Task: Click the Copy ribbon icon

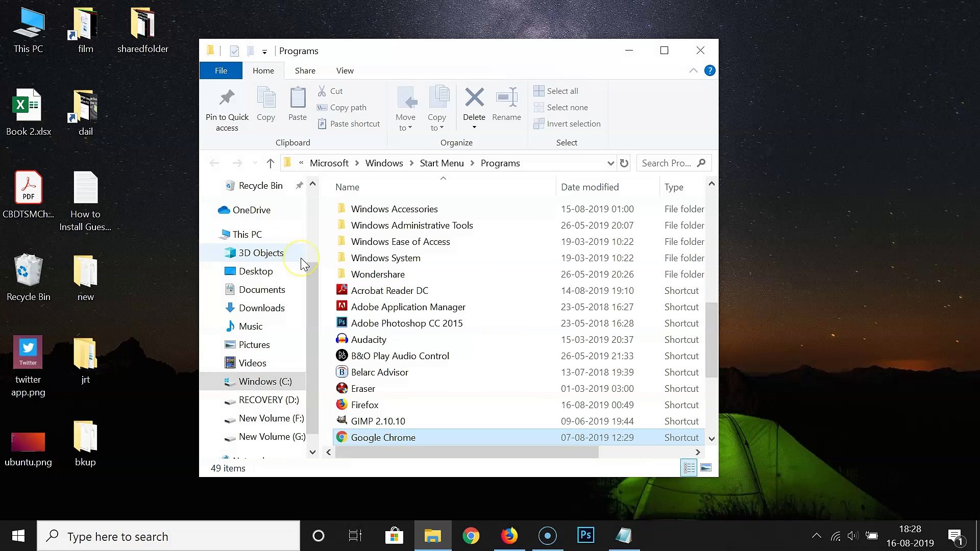Action: point(266,98)
